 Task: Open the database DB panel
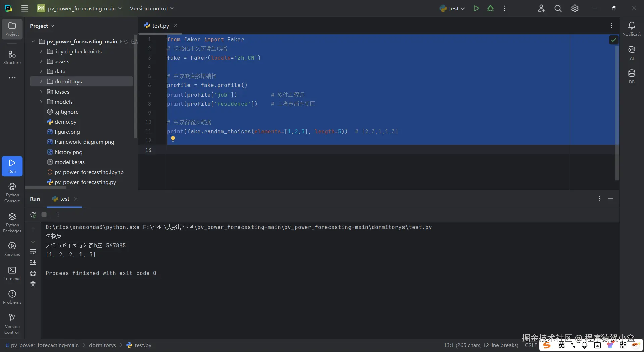click(x=632, y=76)
